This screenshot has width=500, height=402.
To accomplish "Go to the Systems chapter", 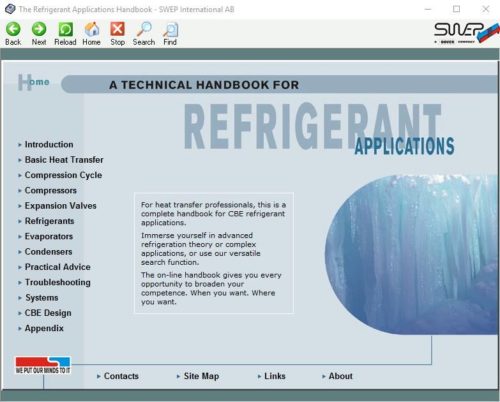I will [42, 298].
